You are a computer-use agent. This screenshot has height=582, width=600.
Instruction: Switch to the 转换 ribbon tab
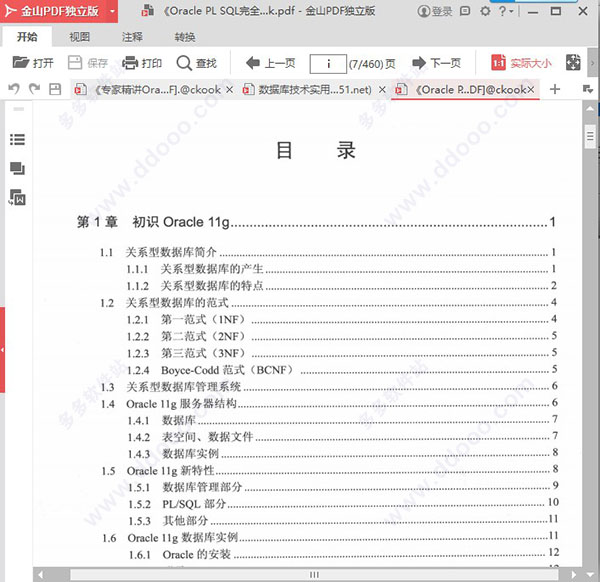pyautogui.click(x=185, y=37)
